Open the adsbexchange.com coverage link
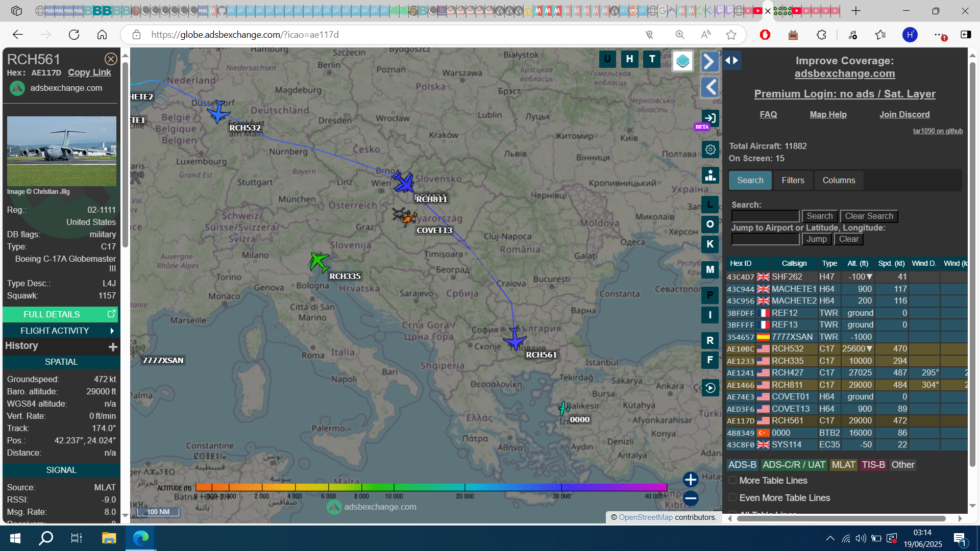 (844, 73)
